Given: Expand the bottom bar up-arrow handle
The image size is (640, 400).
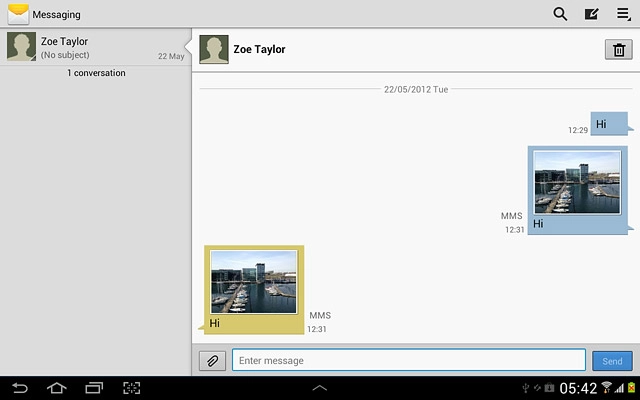Looking at the screenshot, I should point(320,387).
